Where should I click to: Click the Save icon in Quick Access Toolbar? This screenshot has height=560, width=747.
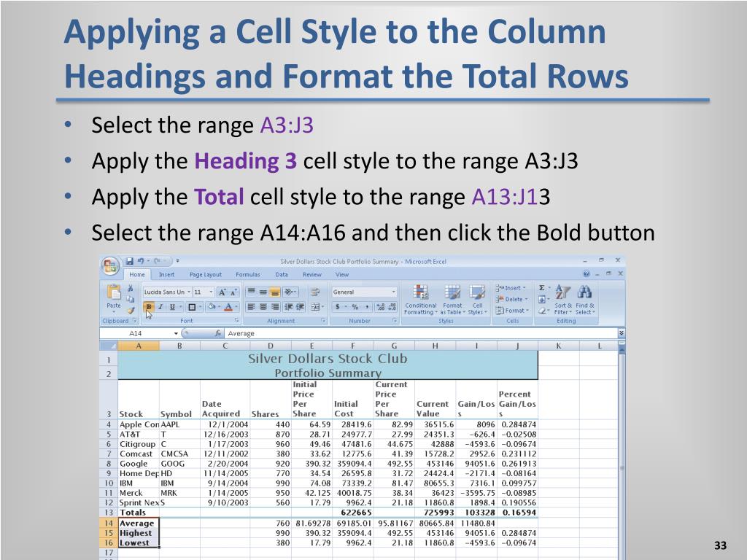pyautogui.click(x=129, y=261)
